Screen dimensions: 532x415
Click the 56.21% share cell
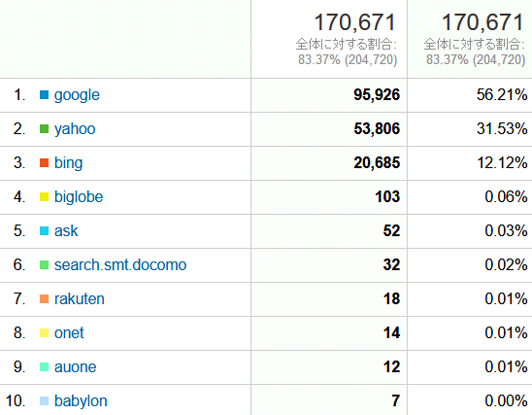[x=502, y=94]
